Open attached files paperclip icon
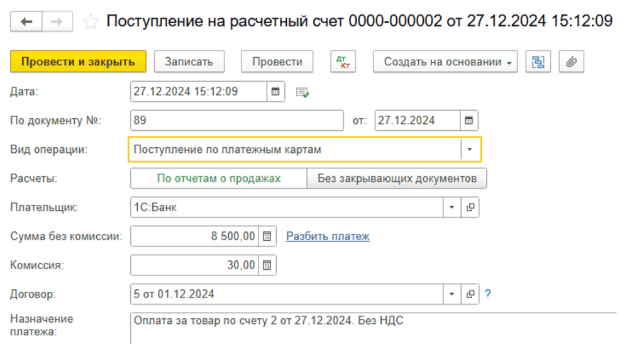This screenshot has height=344, width=644. tap(571, 62)
